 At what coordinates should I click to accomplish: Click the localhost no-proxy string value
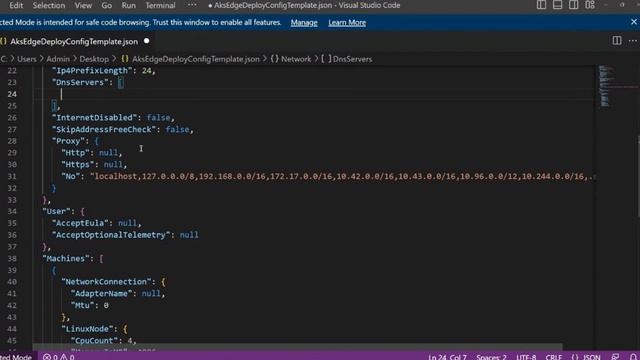pyautogui.click(x=343, y=176)
